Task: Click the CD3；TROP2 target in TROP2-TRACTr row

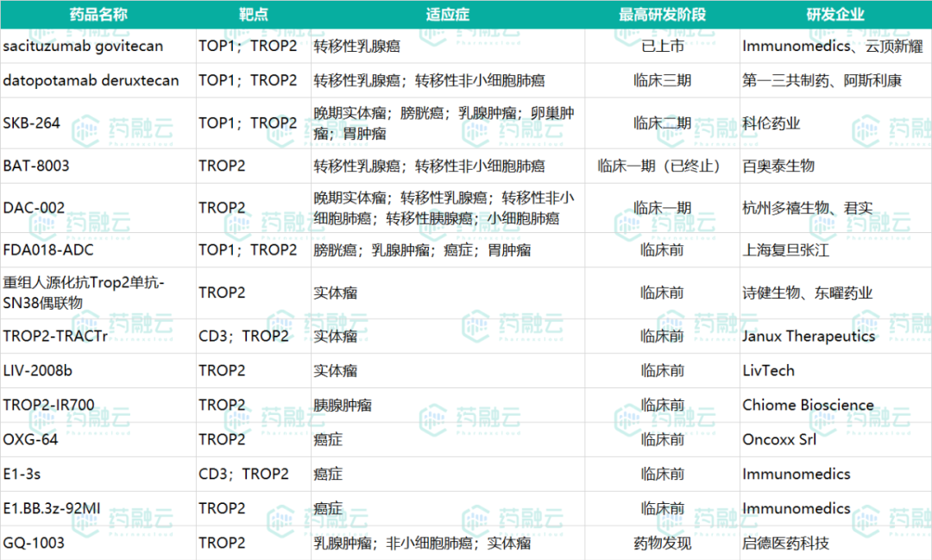Action: point(253,337)
